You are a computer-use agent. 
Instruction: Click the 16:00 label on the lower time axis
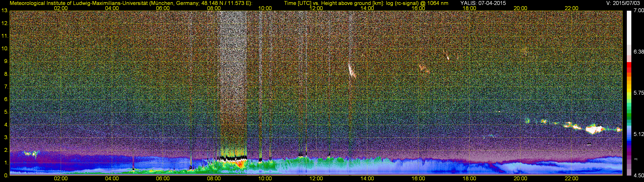coord(418,179)
